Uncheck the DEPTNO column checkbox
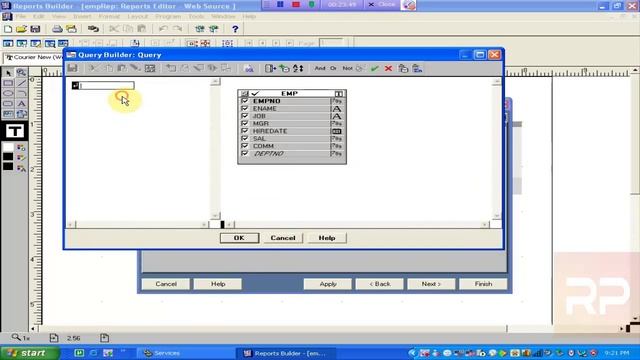 pos(245,153)
